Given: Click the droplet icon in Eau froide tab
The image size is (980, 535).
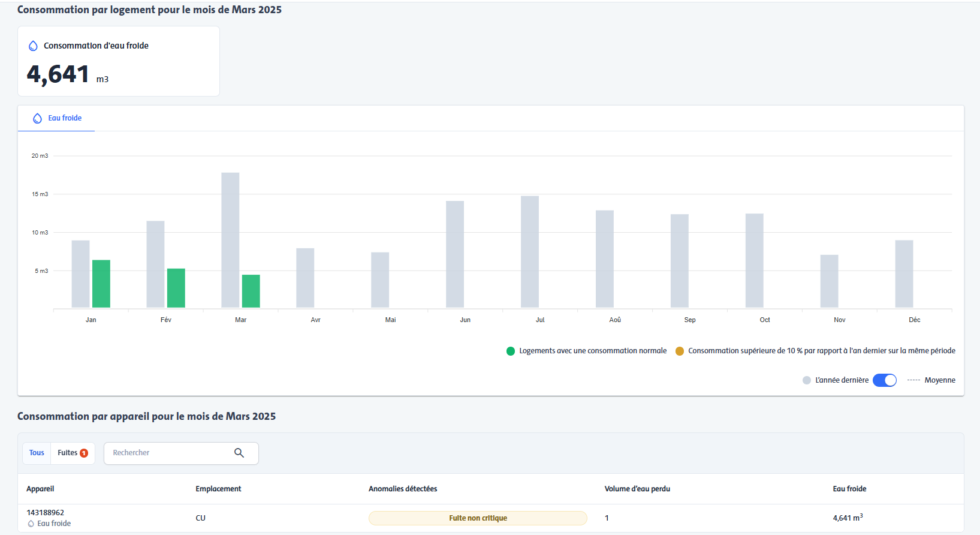Looking at the screenshot, I should (37, 118).
